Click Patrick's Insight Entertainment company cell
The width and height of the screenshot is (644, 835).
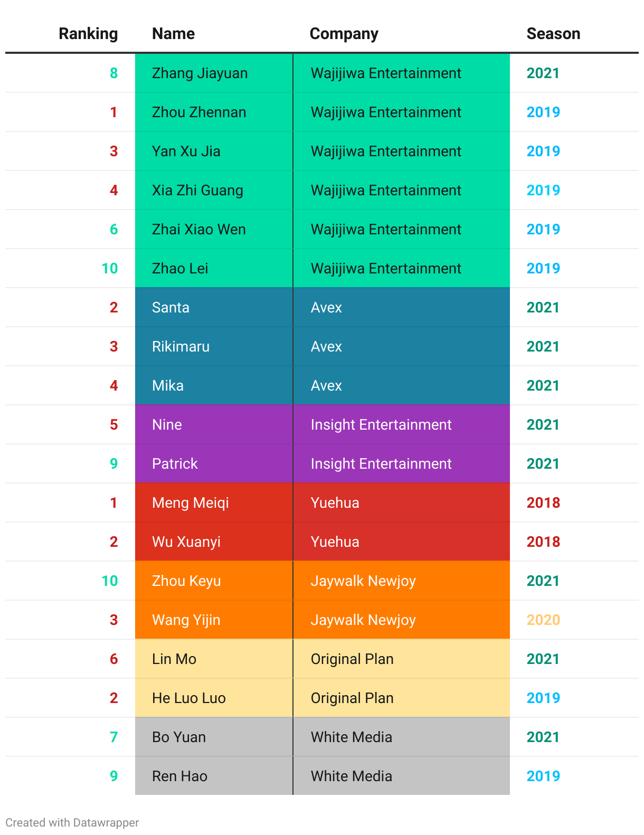pos(381,464)
